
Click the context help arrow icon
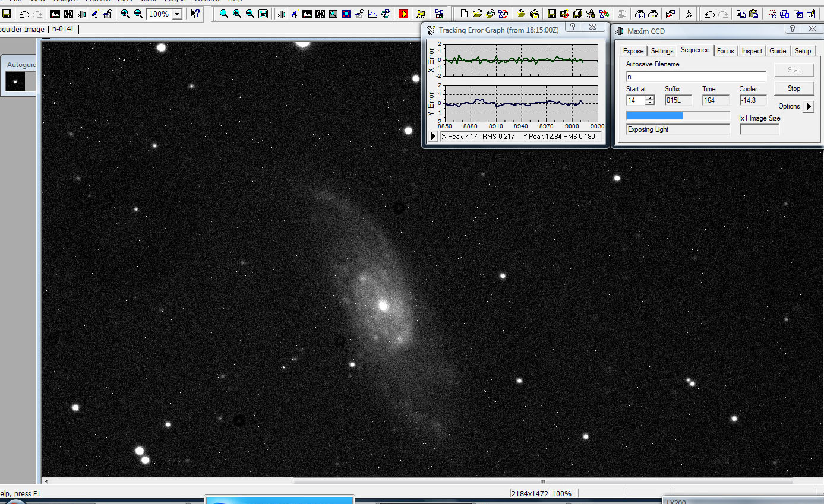coord(195,14)
